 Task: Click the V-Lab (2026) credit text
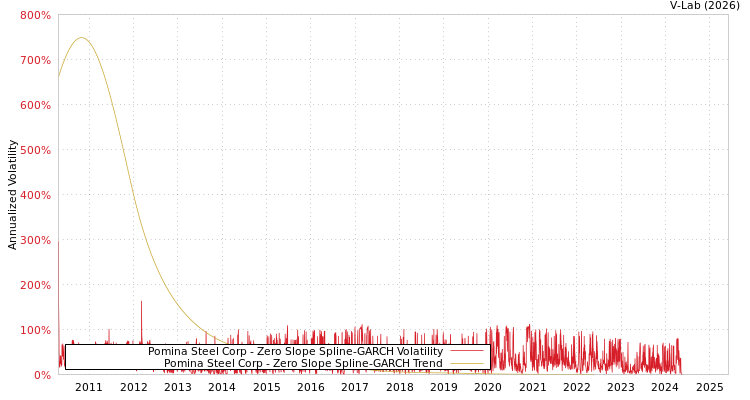(x=705, y=6)
